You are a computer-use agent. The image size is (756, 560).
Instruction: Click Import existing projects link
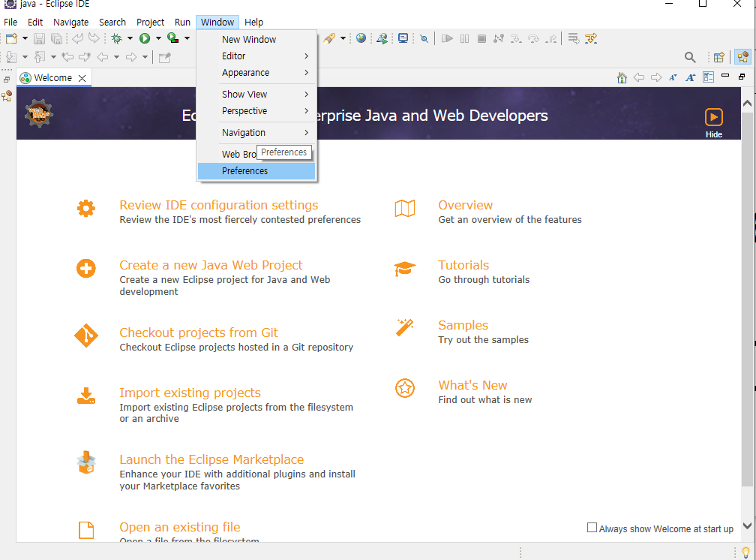click(x=190, y=393)
